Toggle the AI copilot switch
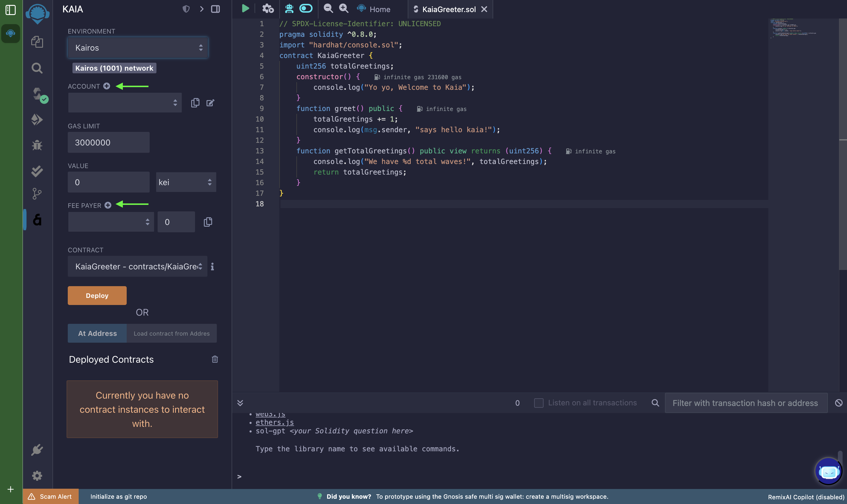This screenshot has width=847, height=504. pos(306,9)
